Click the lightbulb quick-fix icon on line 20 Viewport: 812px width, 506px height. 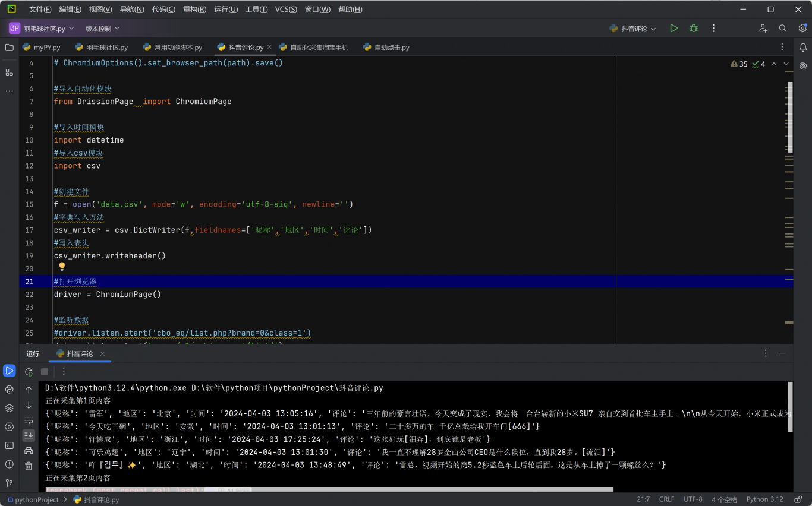62,267
